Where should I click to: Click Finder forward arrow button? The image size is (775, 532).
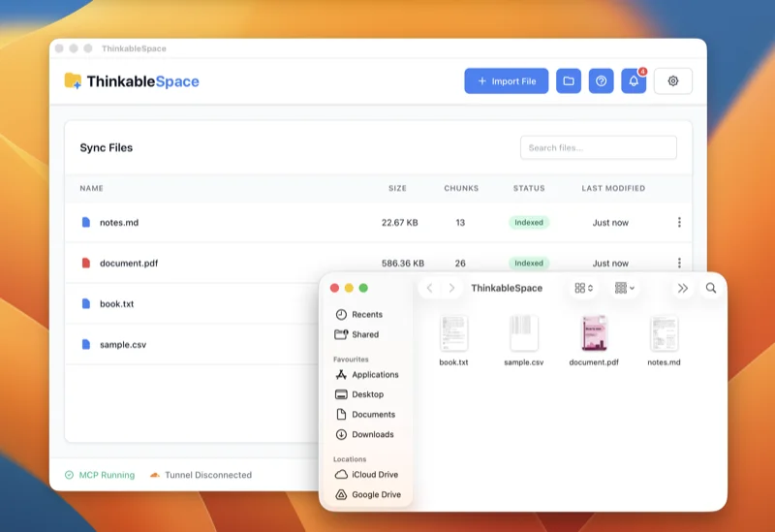451,288
